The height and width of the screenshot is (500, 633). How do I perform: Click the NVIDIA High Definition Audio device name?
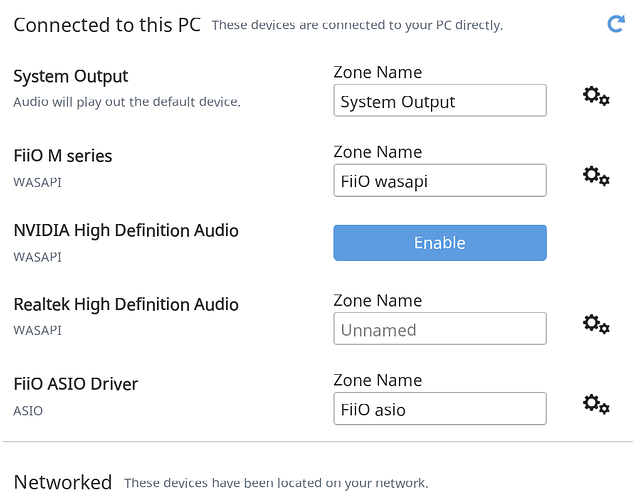click(x=126, y=231)
